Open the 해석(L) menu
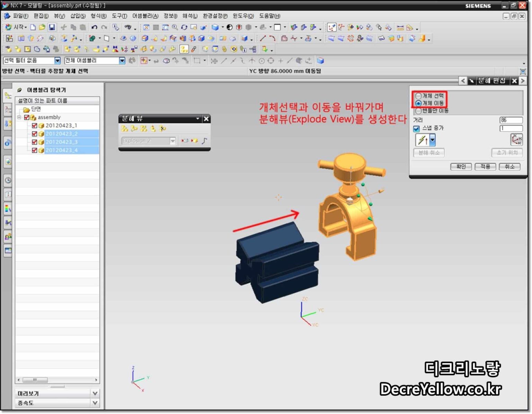 (190, 16)
